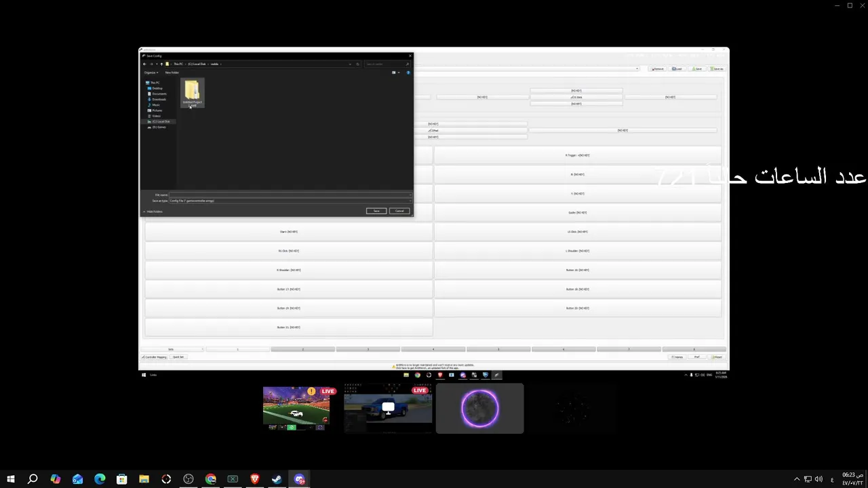Open Discord from the taskbar
This screenshot has height=488, width=868.
pos(299,479)
